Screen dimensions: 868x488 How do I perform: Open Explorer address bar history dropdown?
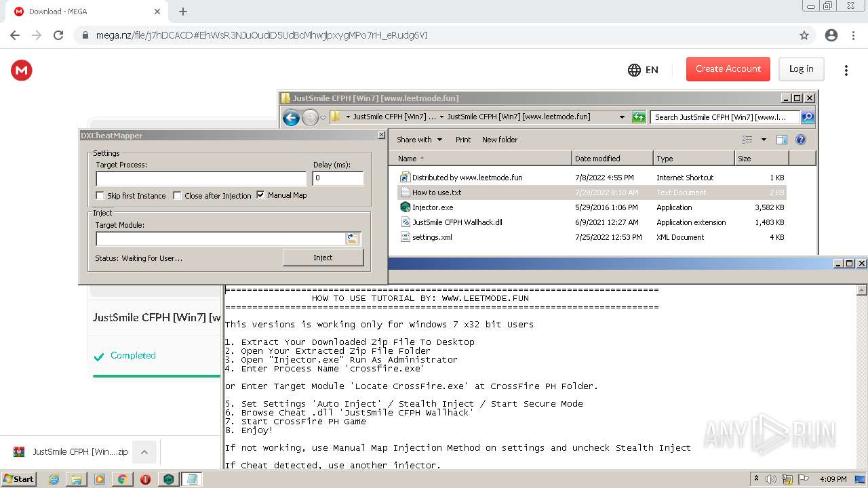(622, 117)
